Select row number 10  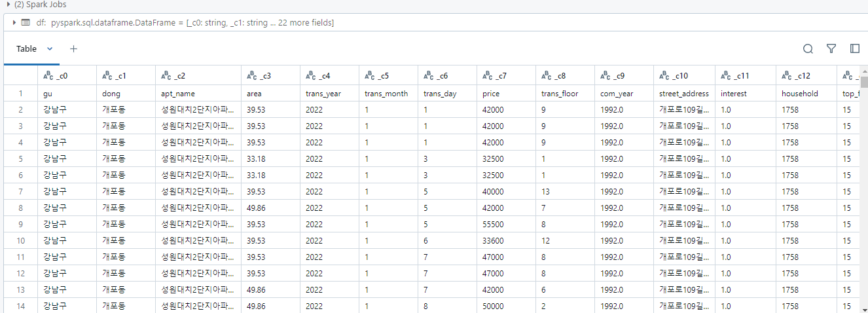20,241
